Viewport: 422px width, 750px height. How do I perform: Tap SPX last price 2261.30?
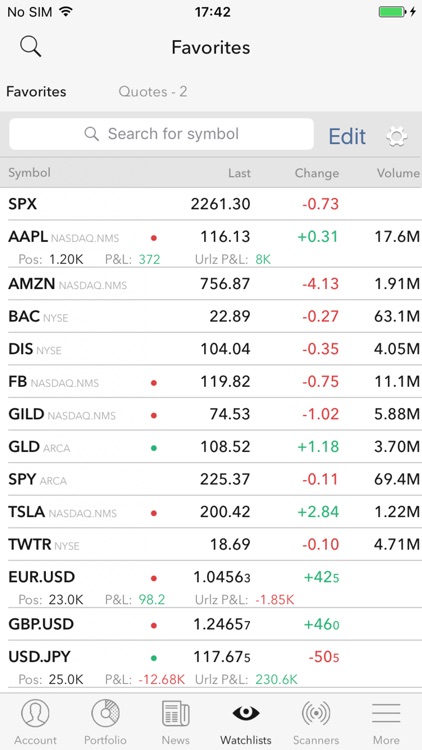[221, 204]
